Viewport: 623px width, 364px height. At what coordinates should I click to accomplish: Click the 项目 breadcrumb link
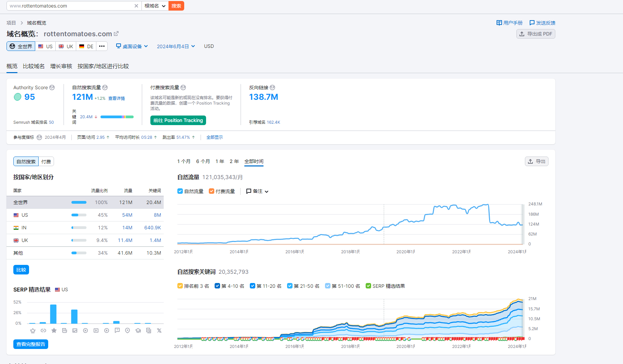pos(11,23)
